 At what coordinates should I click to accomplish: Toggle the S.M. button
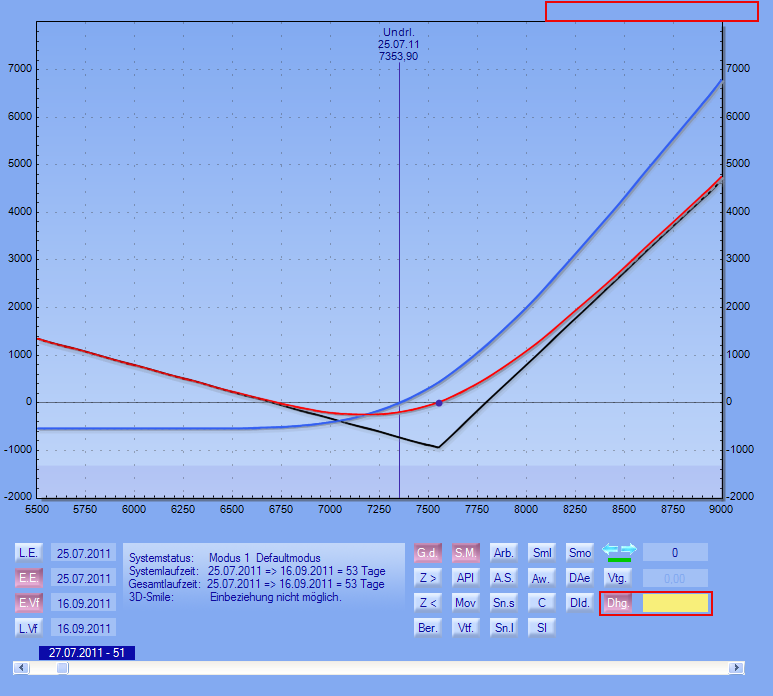coord(465,552)
